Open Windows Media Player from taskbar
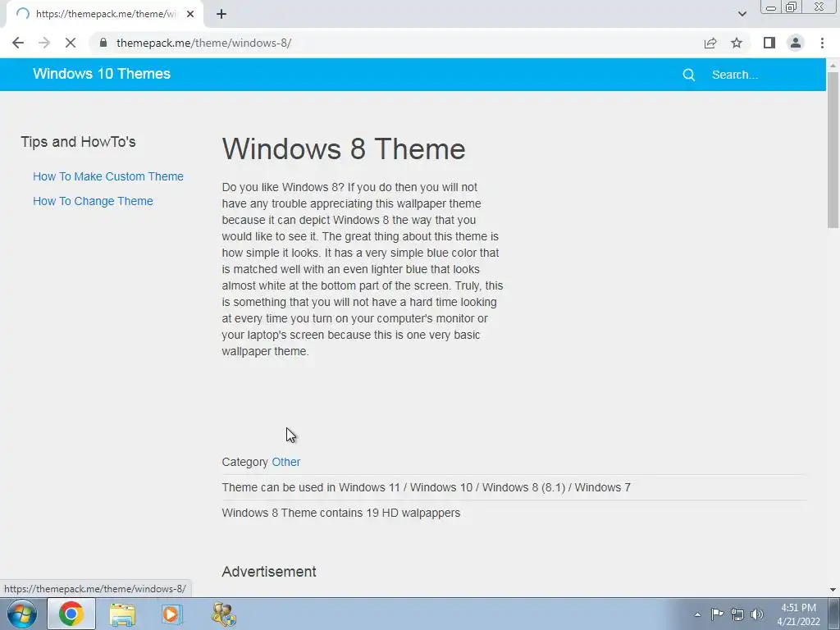The height and width of the screenshot is (630, 840). pos(172,614)
